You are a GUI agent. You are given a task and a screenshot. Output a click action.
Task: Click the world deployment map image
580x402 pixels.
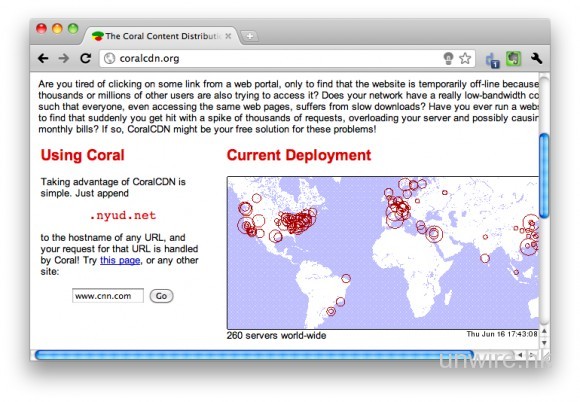tap(383, 253)
